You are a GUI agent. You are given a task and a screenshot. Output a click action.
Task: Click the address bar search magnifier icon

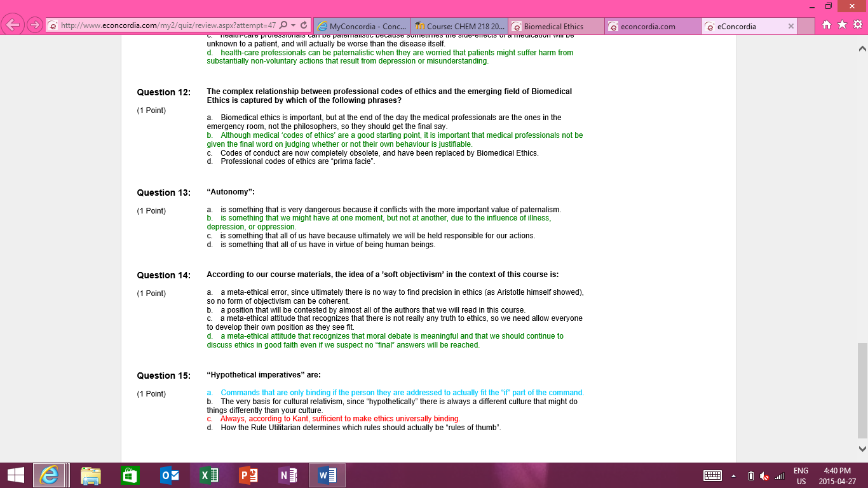pyautogui.click(x=283, y=25)
